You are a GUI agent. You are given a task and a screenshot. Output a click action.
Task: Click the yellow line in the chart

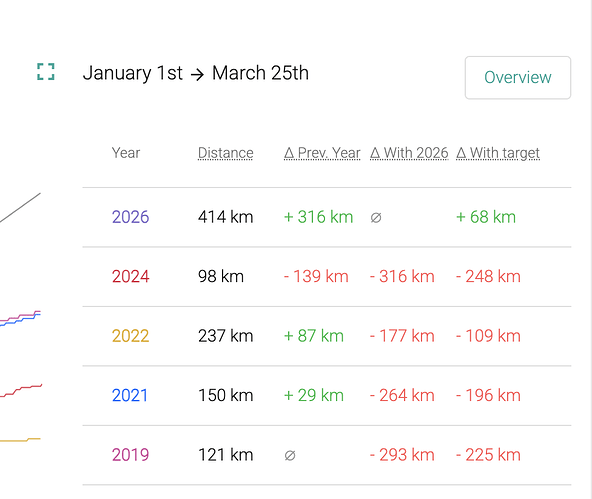(x=23, y=440)
